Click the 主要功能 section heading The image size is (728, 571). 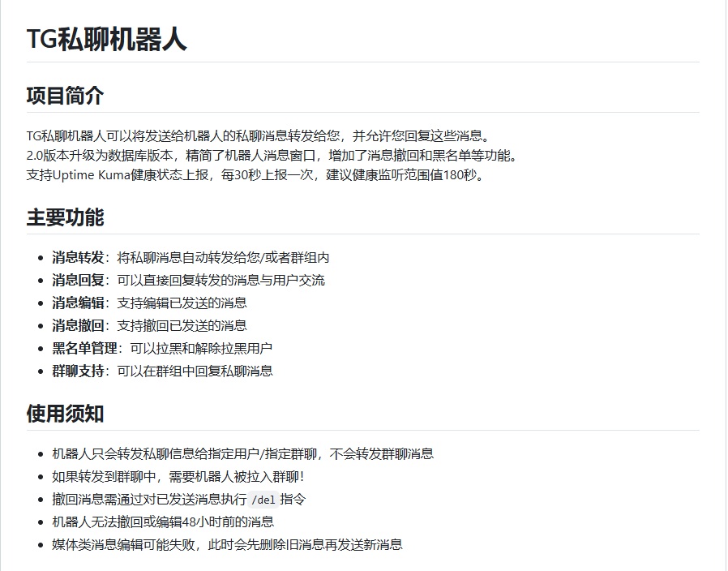coord(65,217)
